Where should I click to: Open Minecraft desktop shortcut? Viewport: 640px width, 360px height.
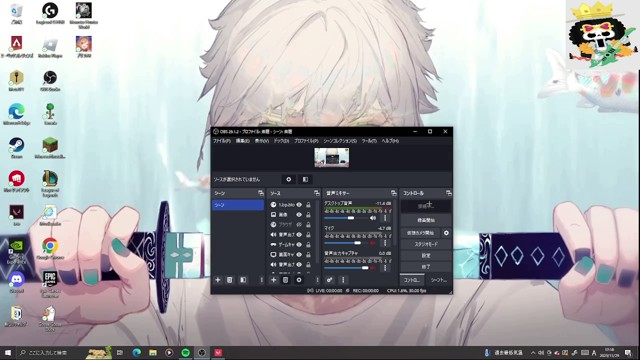50,148
